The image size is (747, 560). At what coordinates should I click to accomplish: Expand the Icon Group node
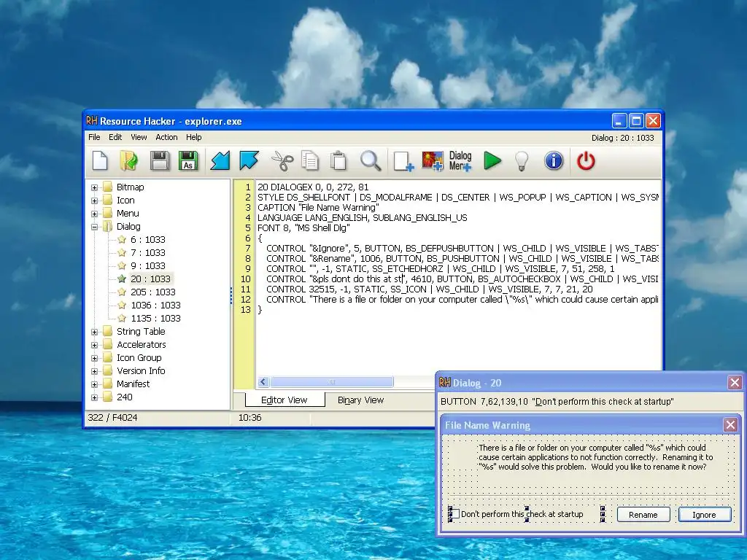94,358
